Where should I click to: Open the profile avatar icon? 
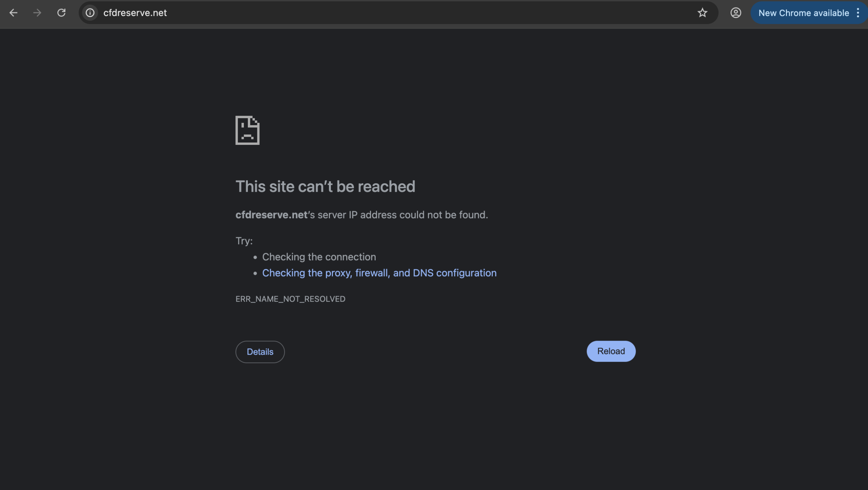(x=735, y=13)
